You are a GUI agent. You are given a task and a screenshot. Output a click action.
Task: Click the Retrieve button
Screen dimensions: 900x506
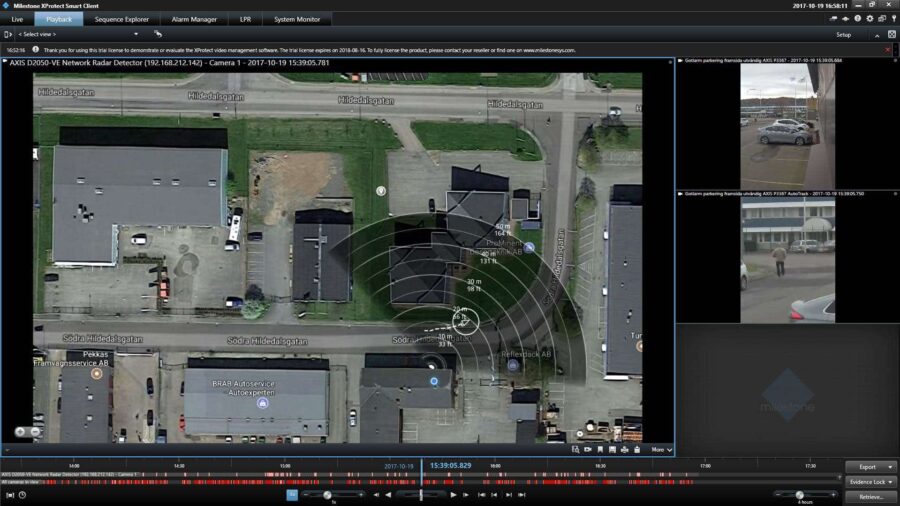[x=871, y=497]
